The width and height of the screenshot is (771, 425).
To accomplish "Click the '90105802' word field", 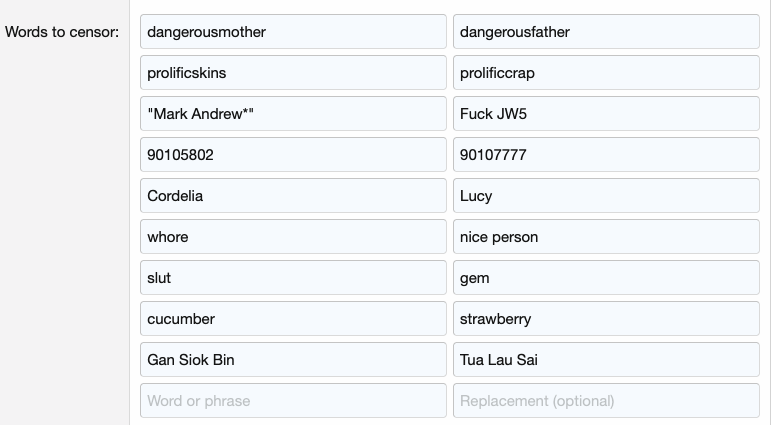I will 293,155.
